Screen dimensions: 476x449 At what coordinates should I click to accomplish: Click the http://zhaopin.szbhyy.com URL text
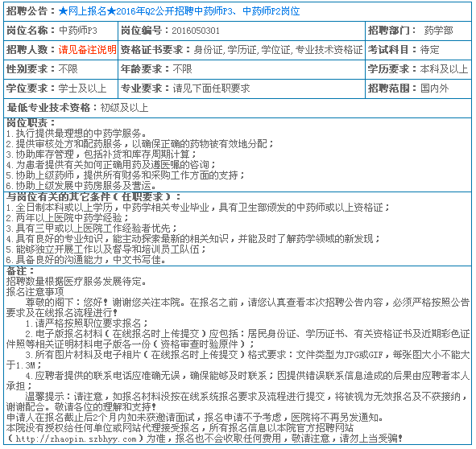76,439
